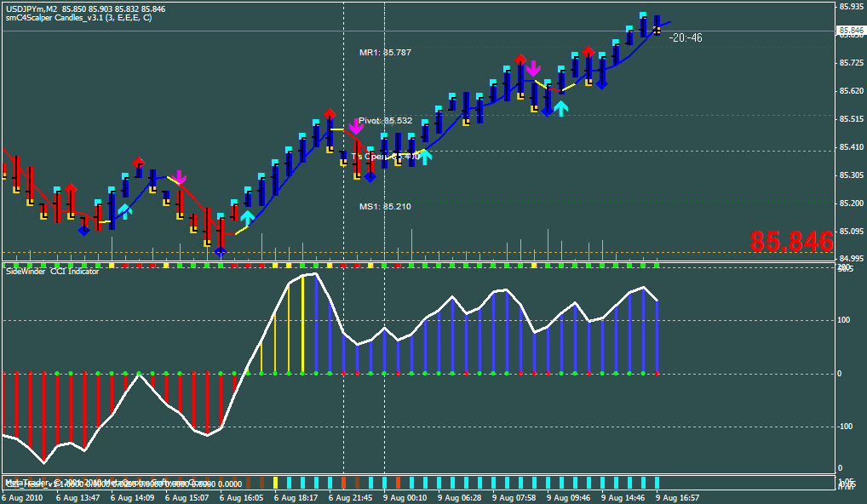This screenshot has height=504, width=867.
Task: Click the cyan up arrow near TS Open label
Action: [x=423, y=157]
